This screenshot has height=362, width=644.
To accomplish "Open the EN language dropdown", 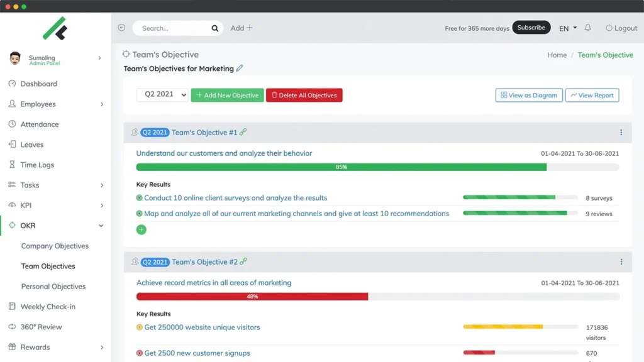I will coord(567,28).
